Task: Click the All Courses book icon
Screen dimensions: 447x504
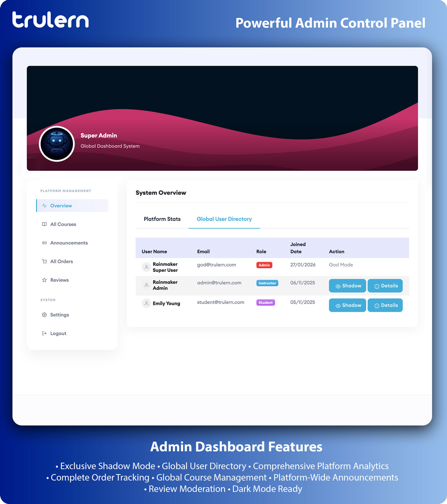Action: coord(44,224)
